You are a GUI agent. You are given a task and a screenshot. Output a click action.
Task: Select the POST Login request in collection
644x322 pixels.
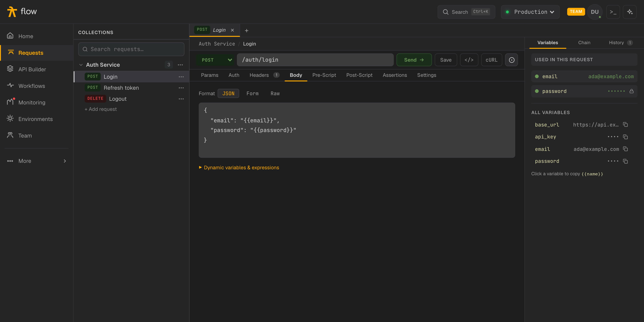[x=131, y=77]
